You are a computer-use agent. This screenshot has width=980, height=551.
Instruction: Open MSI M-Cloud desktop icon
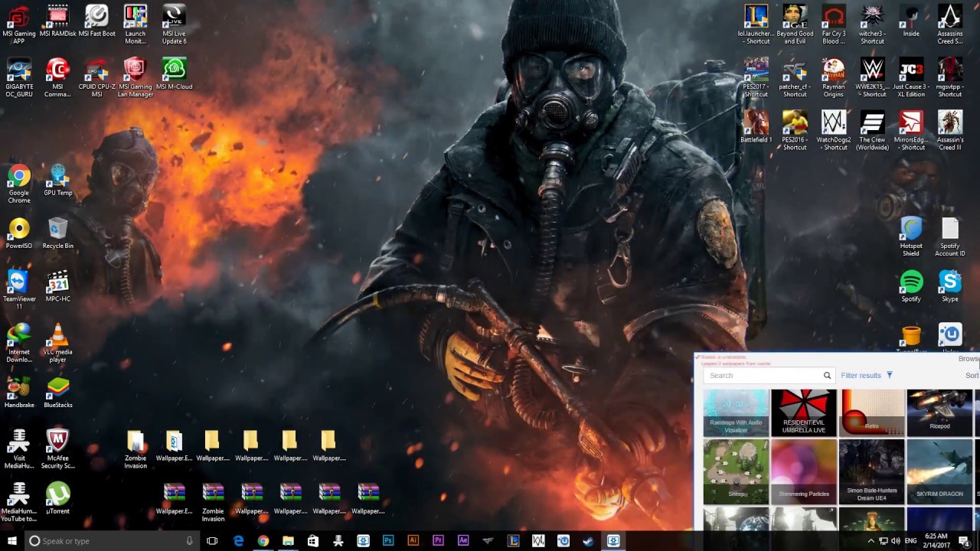click(174, 74)
